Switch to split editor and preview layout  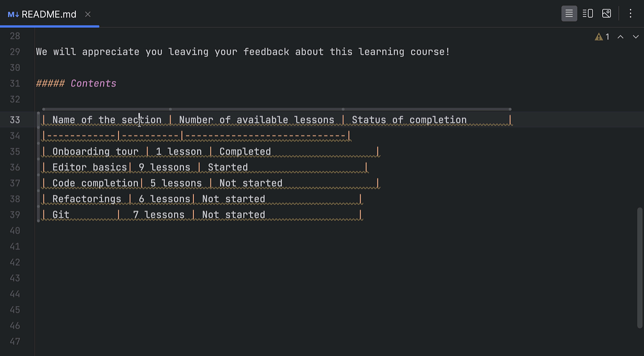coord(588,13)
